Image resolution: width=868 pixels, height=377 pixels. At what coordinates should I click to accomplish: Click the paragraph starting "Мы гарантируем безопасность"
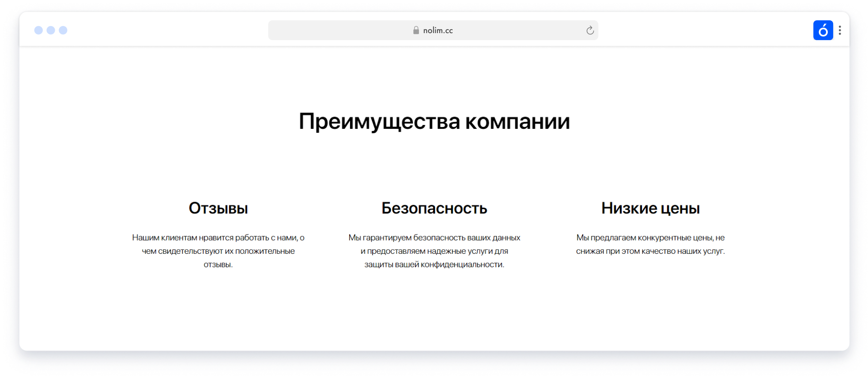(x=434, y=251)
